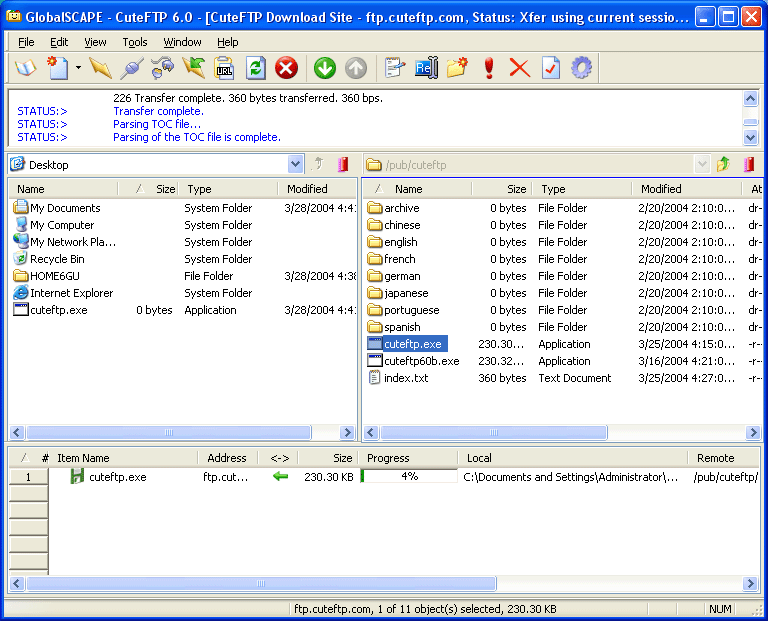The height and width of the screenshot is (621, 768).
Task: Open the Window menu
Action: (x=182, y=42)
